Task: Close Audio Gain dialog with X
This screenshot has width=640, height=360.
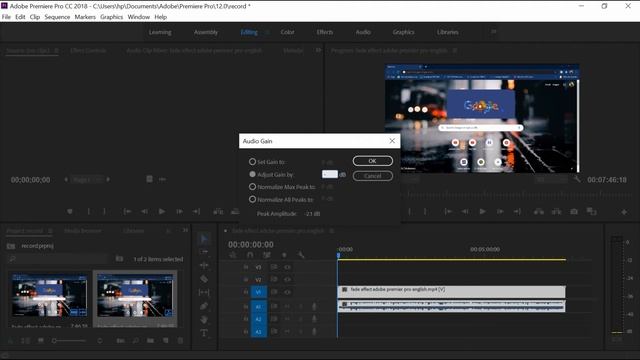Action: coord(392,141)
